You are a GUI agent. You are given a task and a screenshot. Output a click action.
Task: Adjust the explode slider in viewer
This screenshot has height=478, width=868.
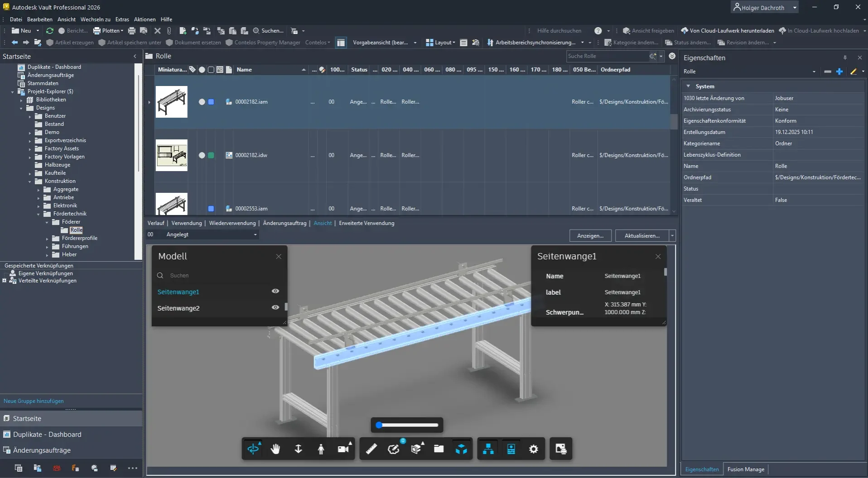pyautogui.click(x=407, y=425)
